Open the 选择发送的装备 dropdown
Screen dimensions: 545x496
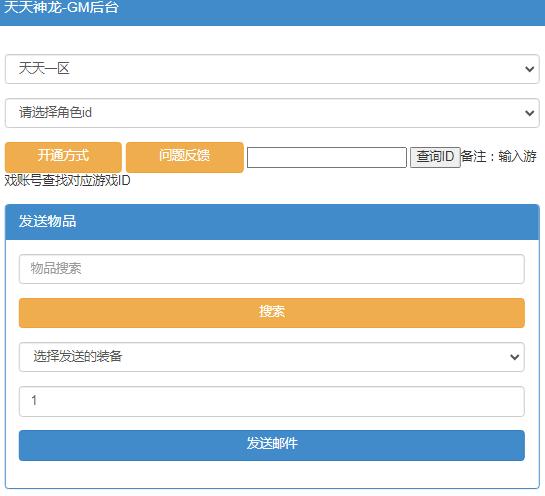point(272,357)
